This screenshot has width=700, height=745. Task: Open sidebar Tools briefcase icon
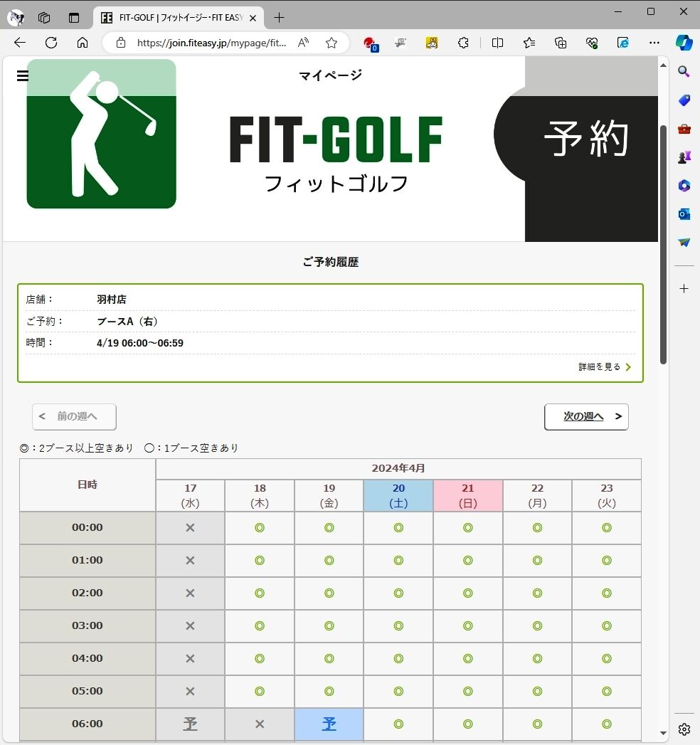(684, 129)
